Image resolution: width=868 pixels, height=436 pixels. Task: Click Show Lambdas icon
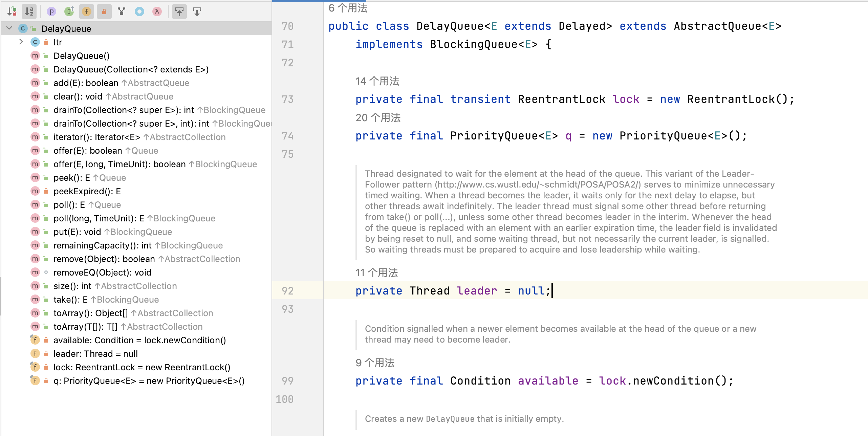tap(157, 12)
